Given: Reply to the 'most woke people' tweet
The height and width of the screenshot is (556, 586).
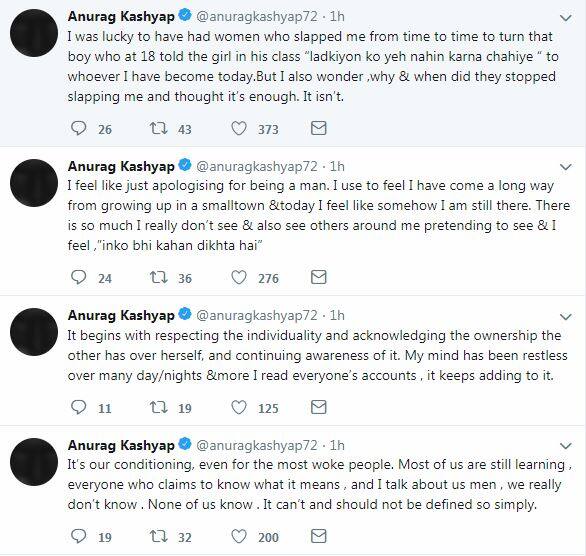Looking at the screenshot, I should pos(78,537).
